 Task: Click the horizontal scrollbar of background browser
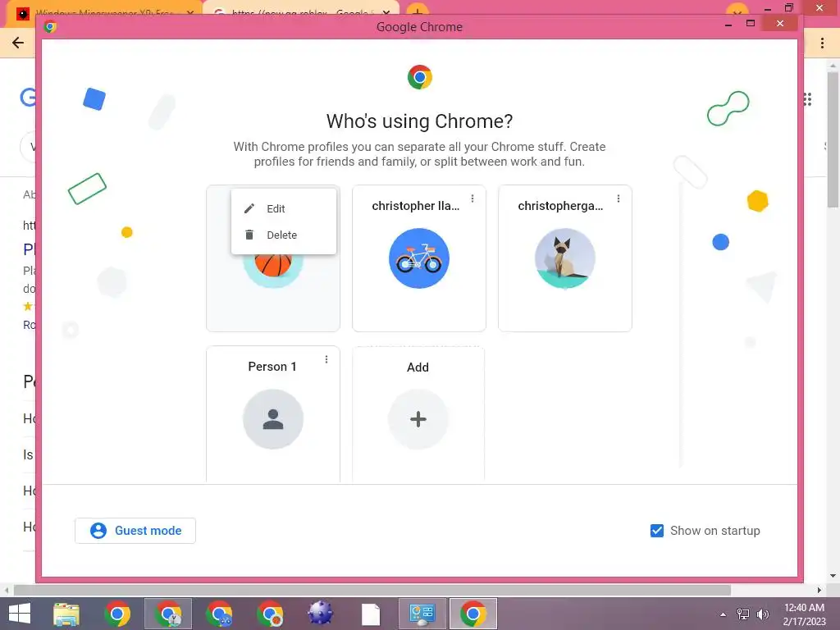372,590
